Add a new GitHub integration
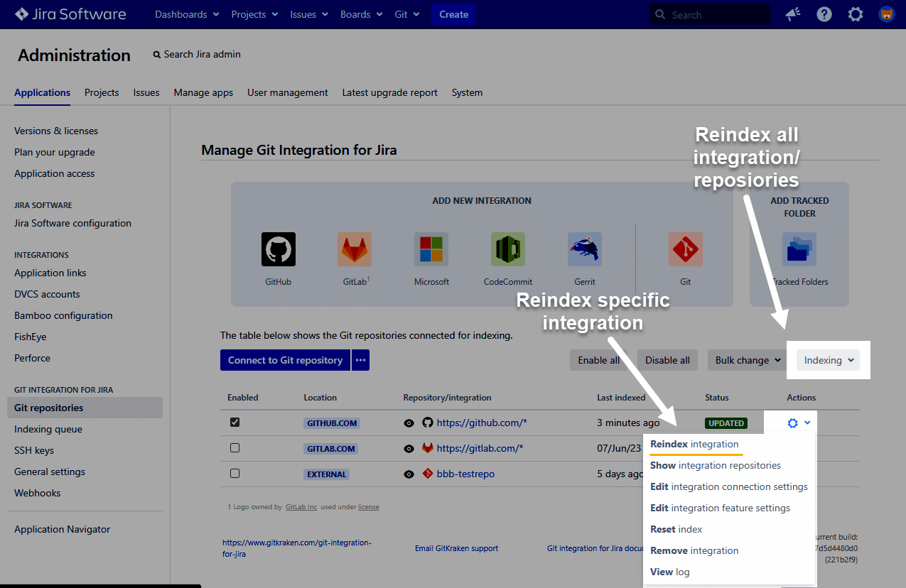 tap(278, 250)
